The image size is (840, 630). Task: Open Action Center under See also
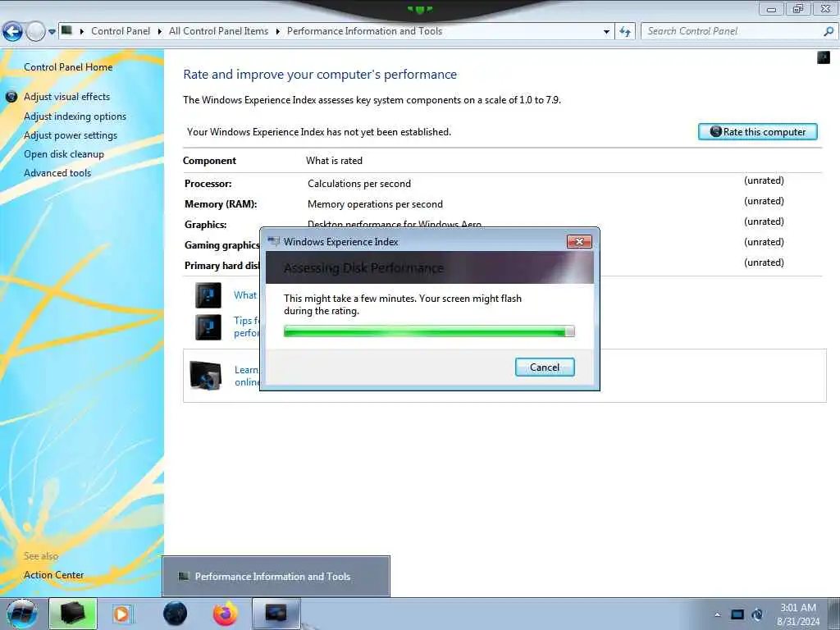point(53,575)
